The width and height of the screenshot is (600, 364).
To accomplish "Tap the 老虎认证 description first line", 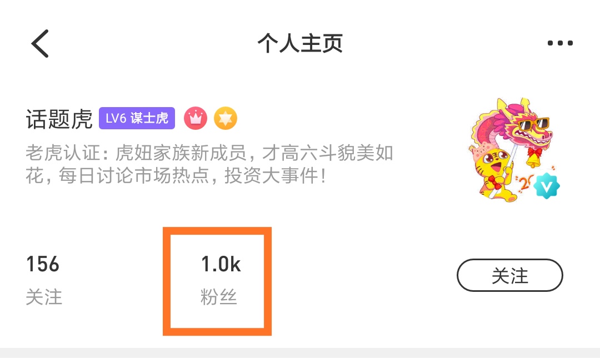I will (x=209, y=153).
